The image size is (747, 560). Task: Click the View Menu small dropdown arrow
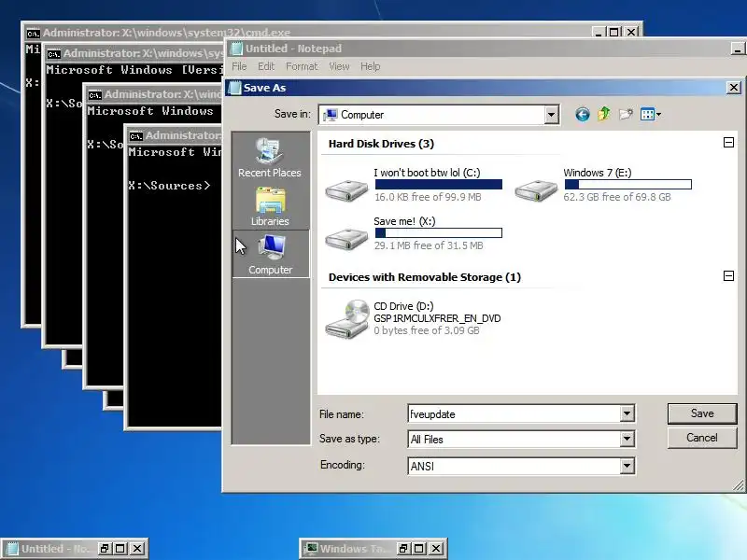coord(658,114)
